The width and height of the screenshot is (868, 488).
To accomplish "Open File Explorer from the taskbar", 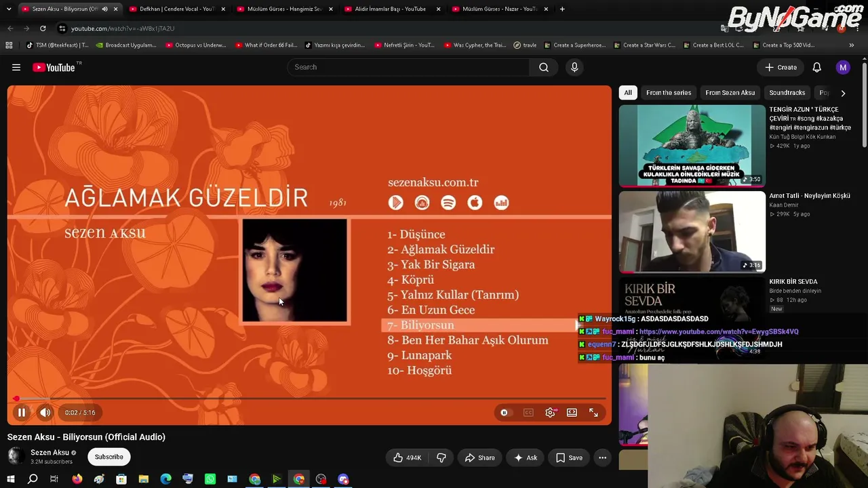I will [x=144, y=479].
